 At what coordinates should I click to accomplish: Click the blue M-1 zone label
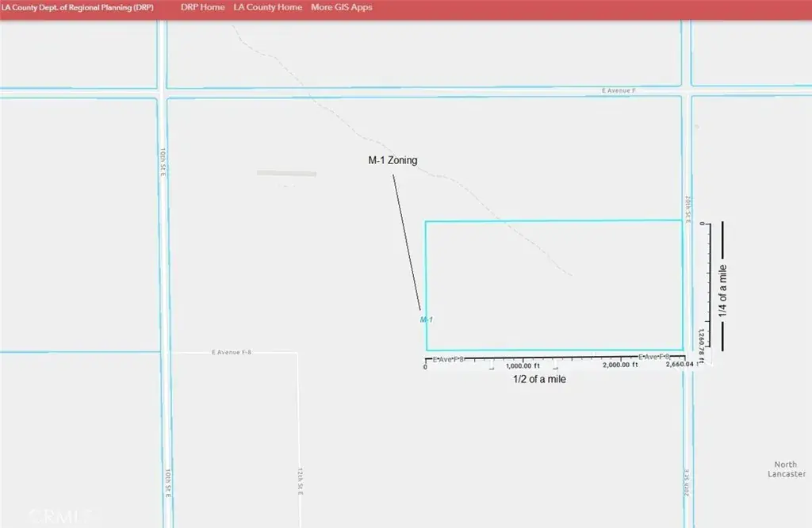click(x=427, y=319)
